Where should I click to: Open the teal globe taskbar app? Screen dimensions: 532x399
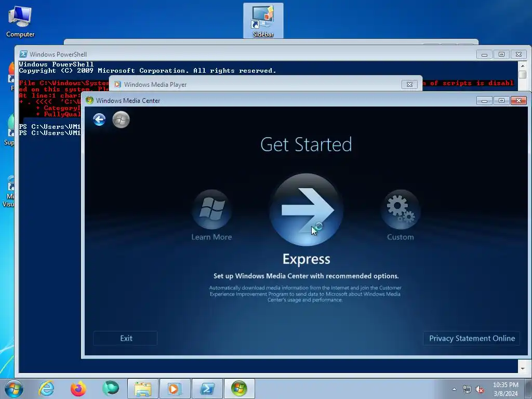coord(111,389)
